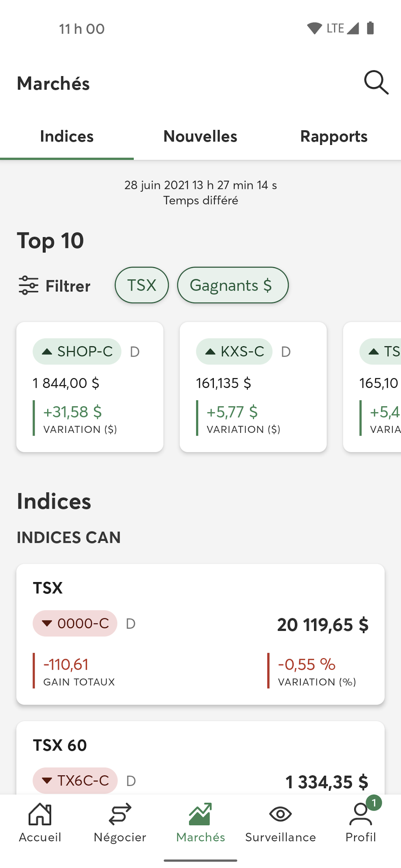Tap the TX6C-C index symbol badge

click(x=75, y=781)
